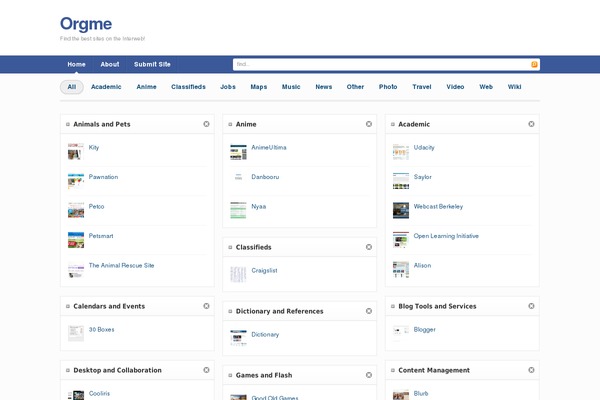600x400 pixels.
Task: Filter by Jobs category
Action: pos(228,87)
